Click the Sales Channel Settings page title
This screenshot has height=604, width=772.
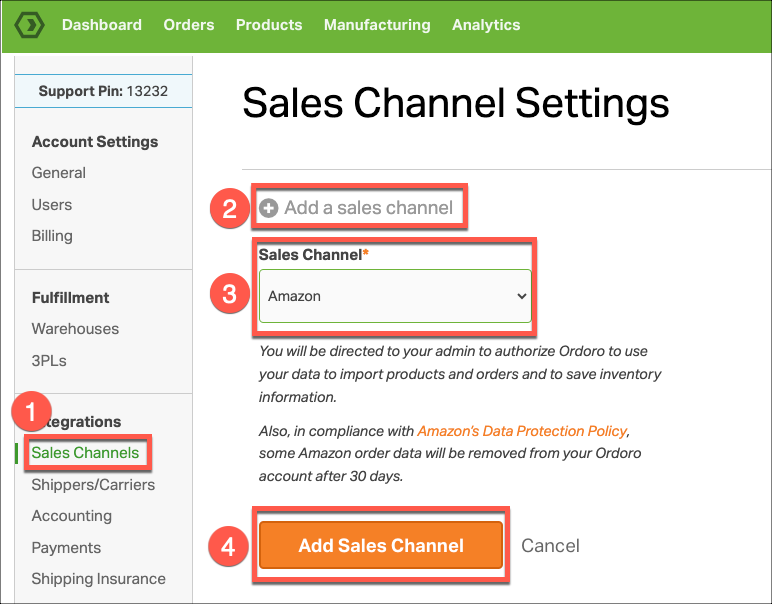pyautogui.click(x=456, y=104)
